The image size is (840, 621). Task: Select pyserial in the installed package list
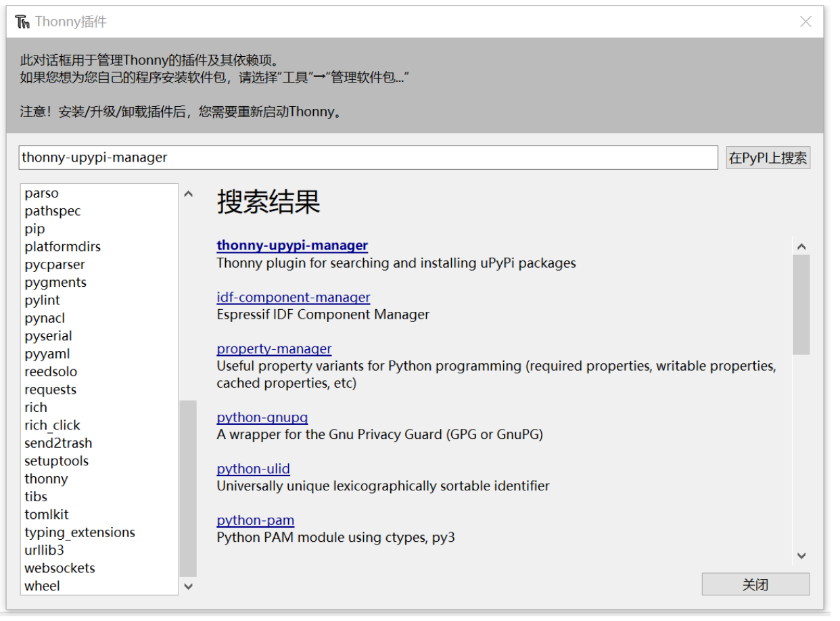[48, 336]
